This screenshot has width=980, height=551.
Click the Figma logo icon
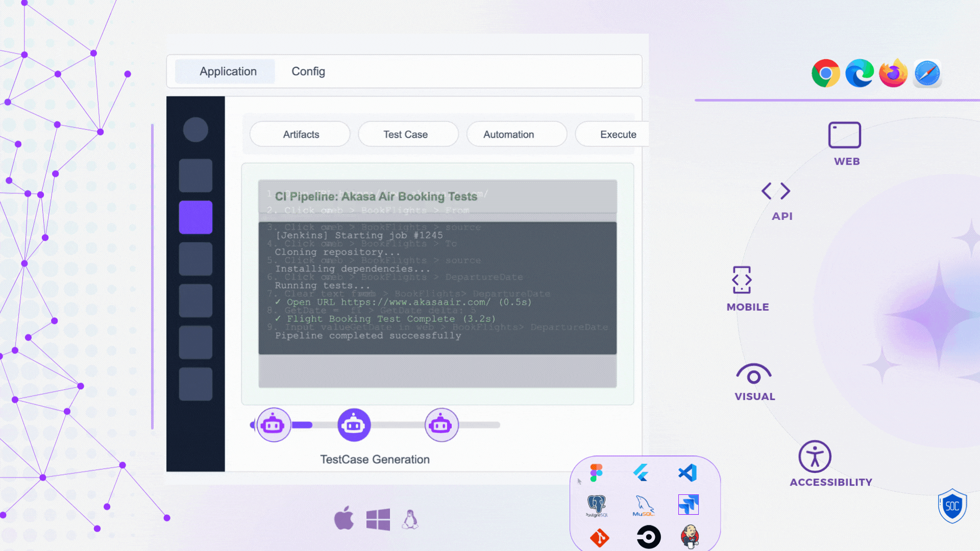(x=596, y=473)
